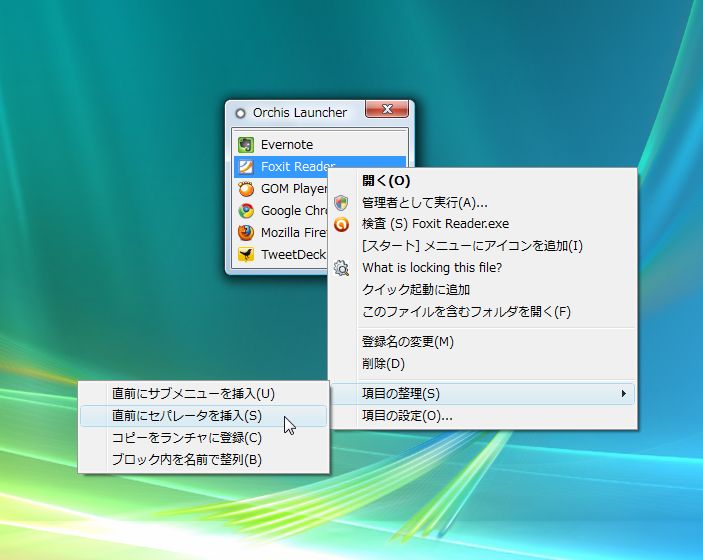Click the Foxit Reader icon in launcher
703x560 pixels.
coord(246,167)
